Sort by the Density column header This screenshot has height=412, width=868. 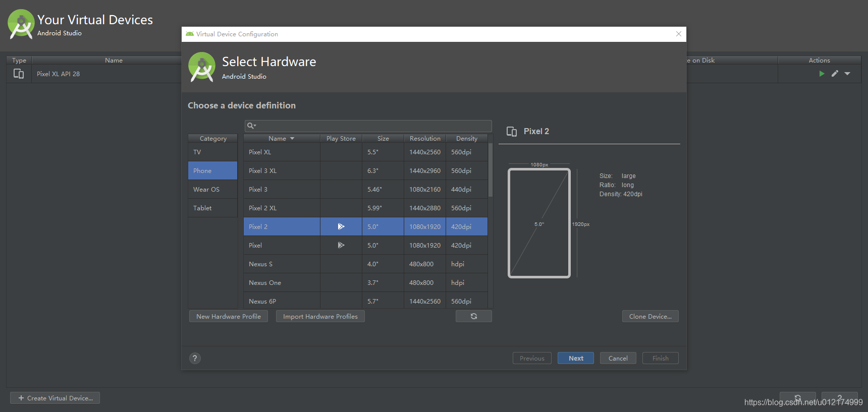(467, 138)
